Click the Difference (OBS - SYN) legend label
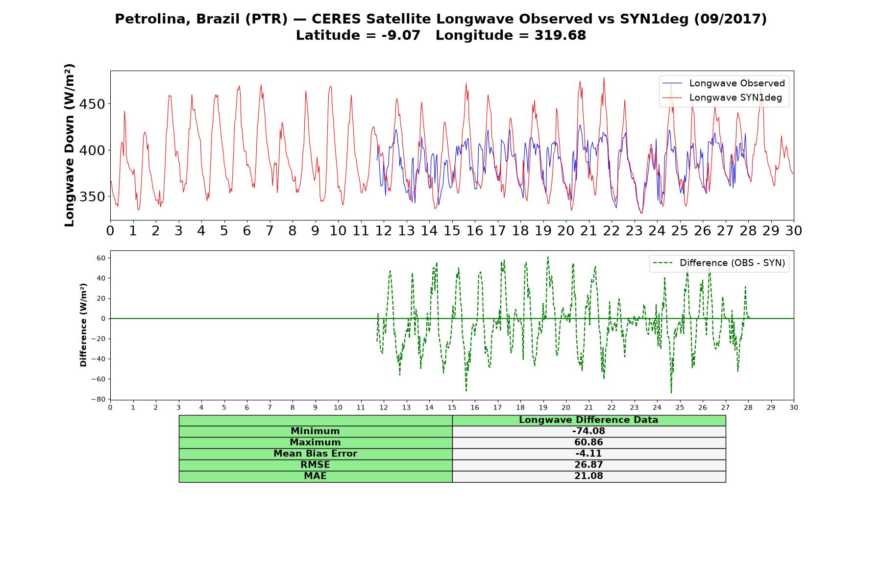The image size is (882, 588). [x=732, y=263]
